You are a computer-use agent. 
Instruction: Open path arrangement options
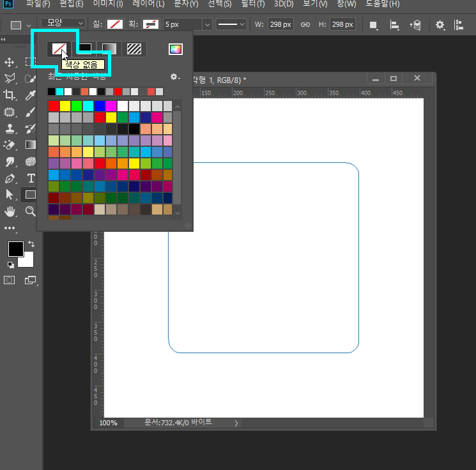point(415,25)
